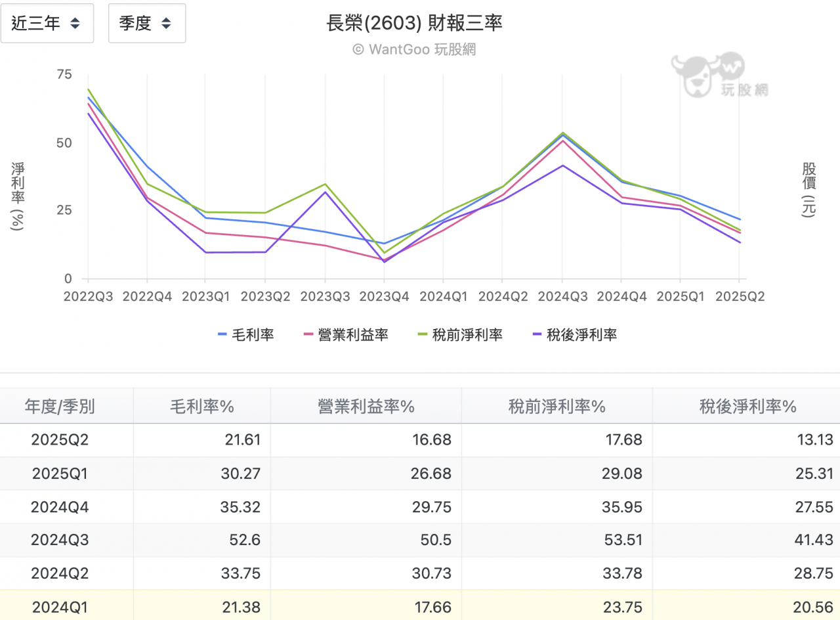840x620 pixels.
Task: Sort the table by 毛利率% header
Action: [201, 406]
